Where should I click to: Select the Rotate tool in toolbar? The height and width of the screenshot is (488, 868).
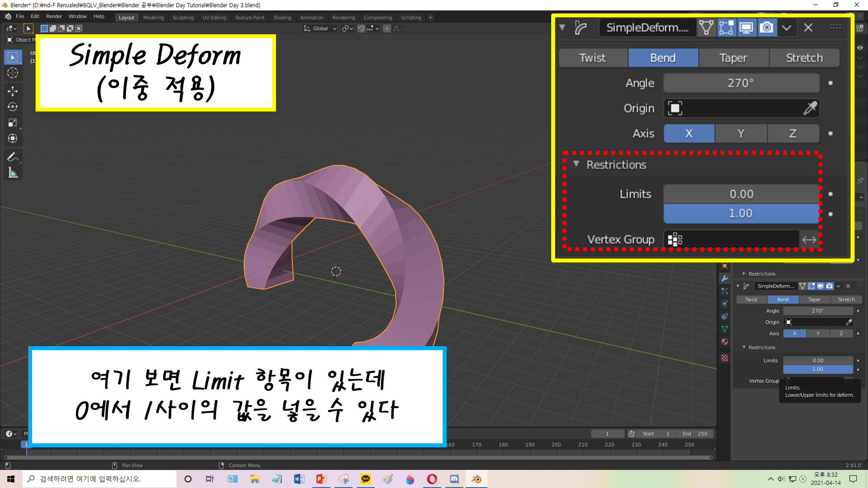13,107
